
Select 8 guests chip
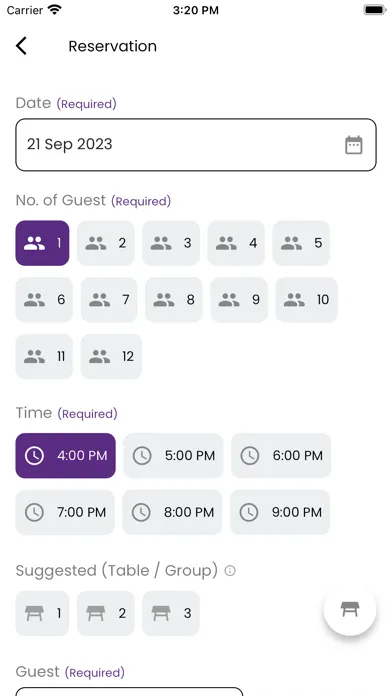pos(174,300)
